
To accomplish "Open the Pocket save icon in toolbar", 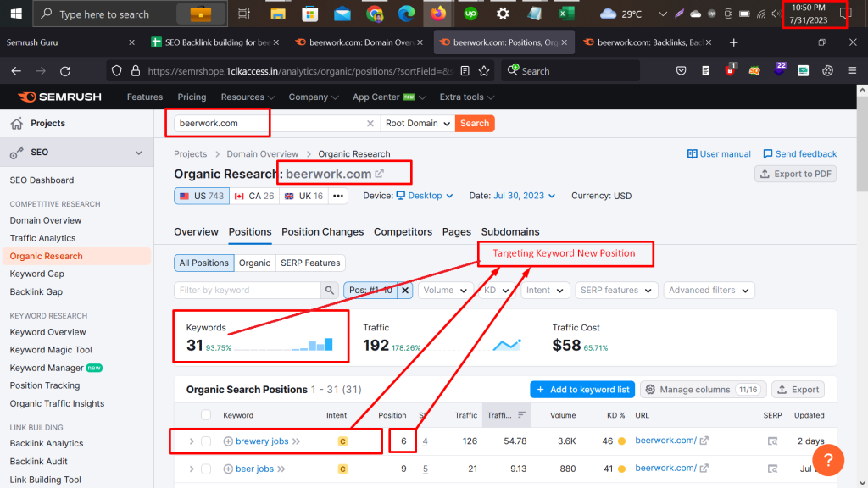I will [x=681, y=71].
